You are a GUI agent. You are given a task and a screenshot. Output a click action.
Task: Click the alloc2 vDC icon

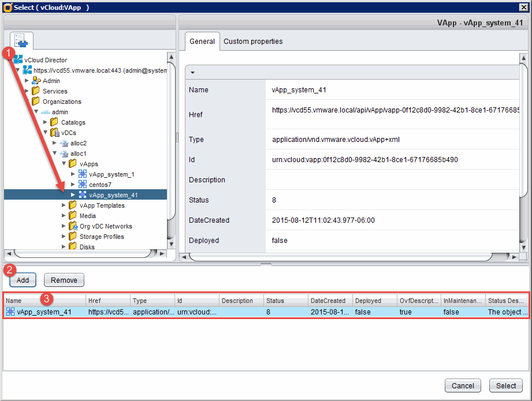[x=64, y=143]
